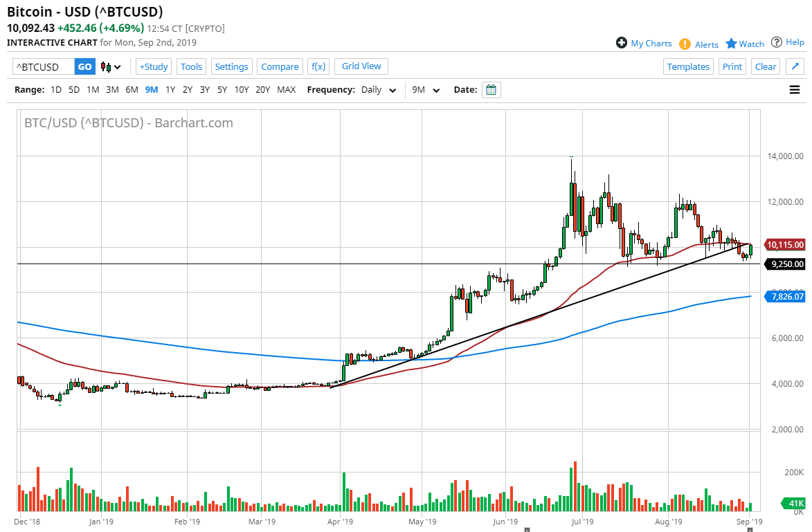Open Alerts via the exclamation icon
Viewport: 812px width, 532px height.
pyautogui.click(x=685, y=44)
